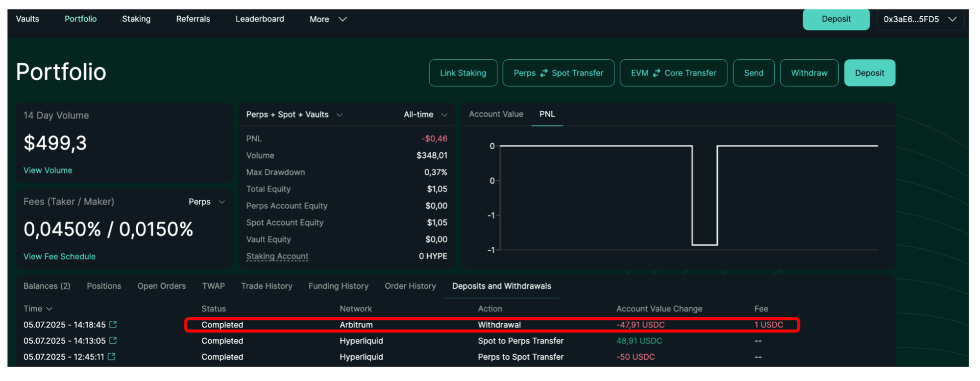Click the Staking Account link
This screenshot has height=381, width=980.
pos(277,256)
